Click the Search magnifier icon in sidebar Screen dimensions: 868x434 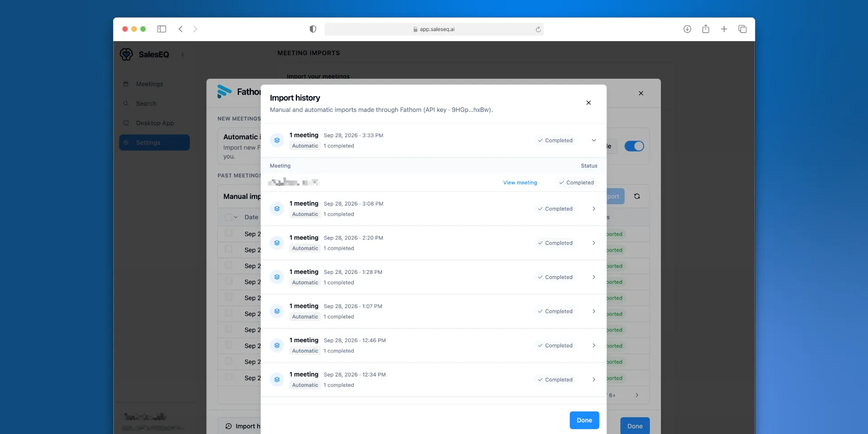point(126,104)
